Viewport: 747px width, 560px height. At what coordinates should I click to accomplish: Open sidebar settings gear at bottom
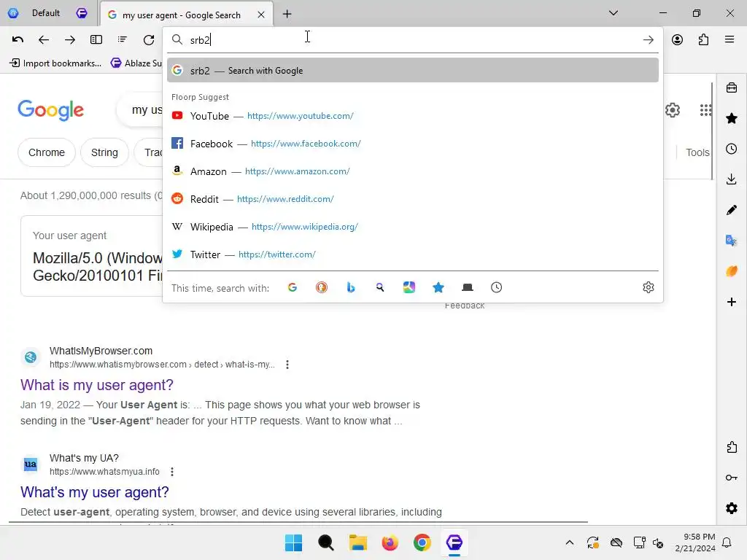click(732, 508)
